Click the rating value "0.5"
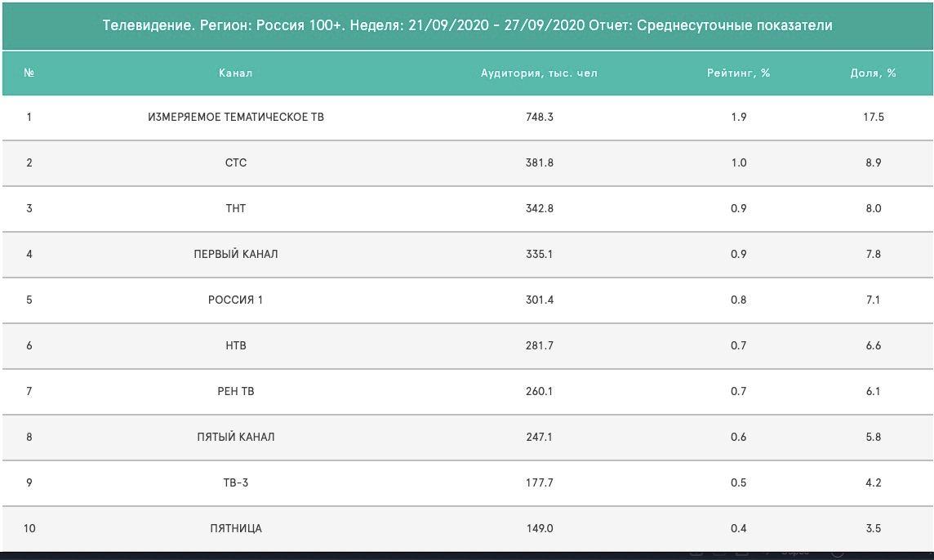Screen dimensions: 934x560 click(x=739, y=482)
